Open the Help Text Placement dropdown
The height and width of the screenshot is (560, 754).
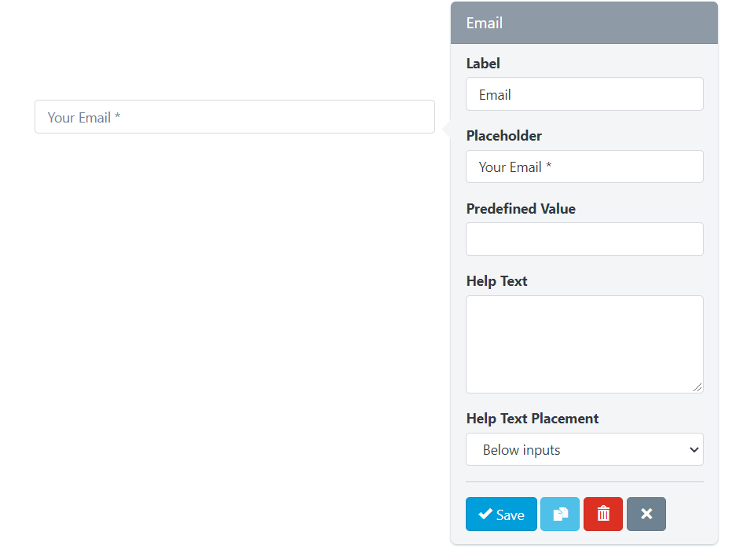point(584,450)
